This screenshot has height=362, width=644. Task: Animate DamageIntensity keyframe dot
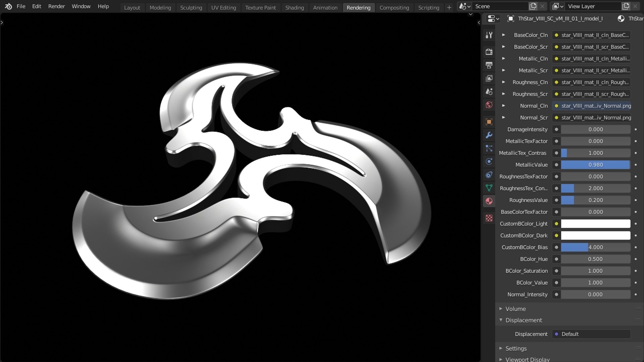(x=636, y=130)
